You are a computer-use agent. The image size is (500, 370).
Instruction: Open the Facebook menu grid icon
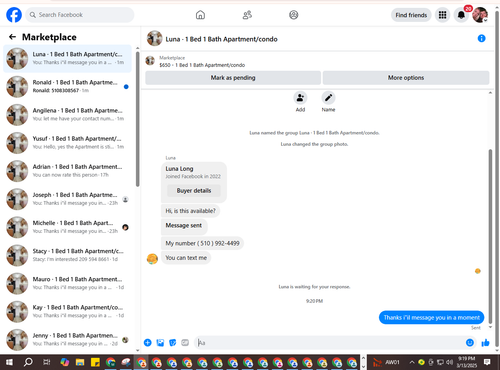442,15
